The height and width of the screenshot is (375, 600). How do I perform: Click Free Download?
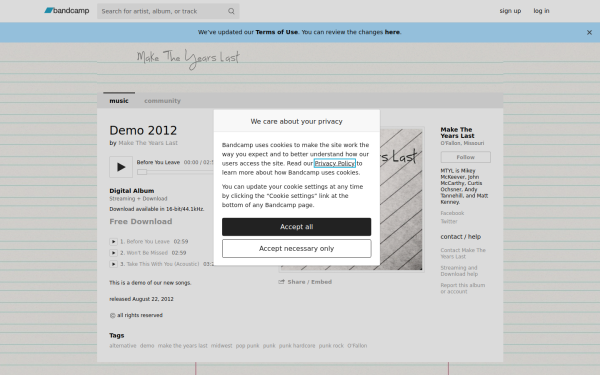(140, 222)
